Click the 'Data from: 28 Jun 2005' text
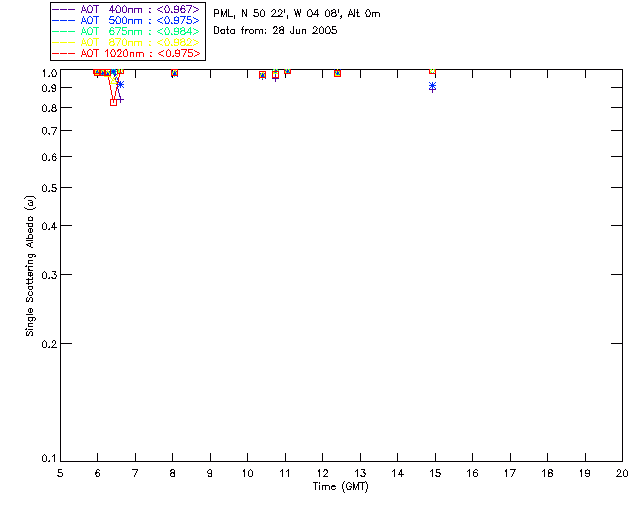 click(275, 31)
